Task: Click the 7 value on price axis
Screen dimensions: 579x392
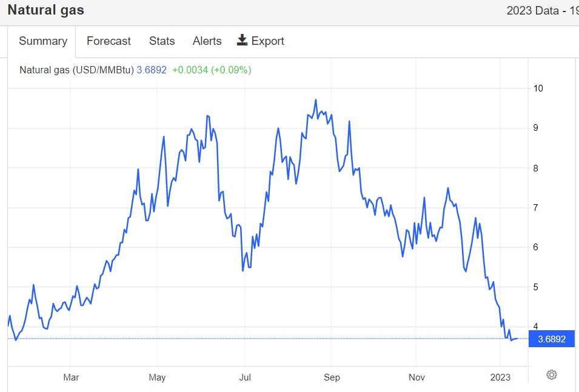Action: click(536, 208)
